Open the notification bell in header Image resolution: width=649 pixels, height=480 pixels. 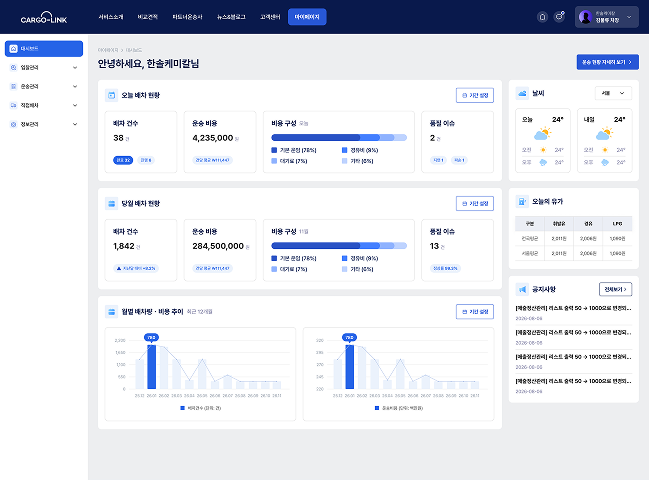[x=542, y=17]
